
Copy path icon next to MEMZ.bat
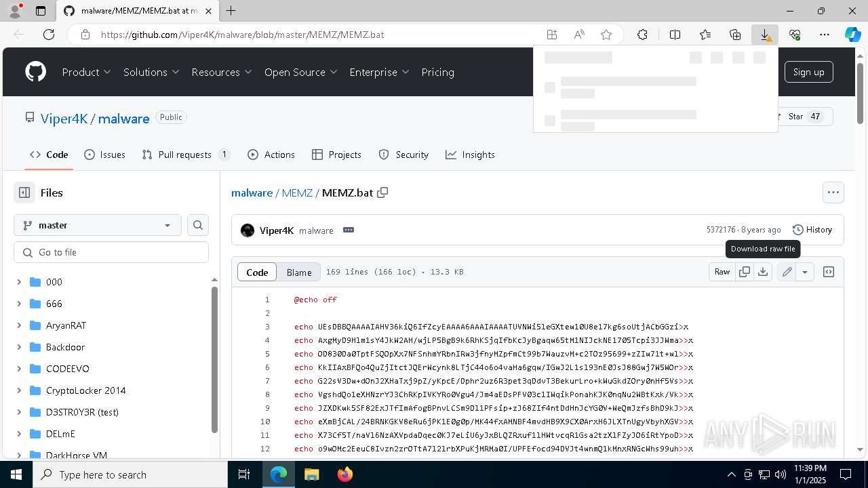[x=382, y=192]
